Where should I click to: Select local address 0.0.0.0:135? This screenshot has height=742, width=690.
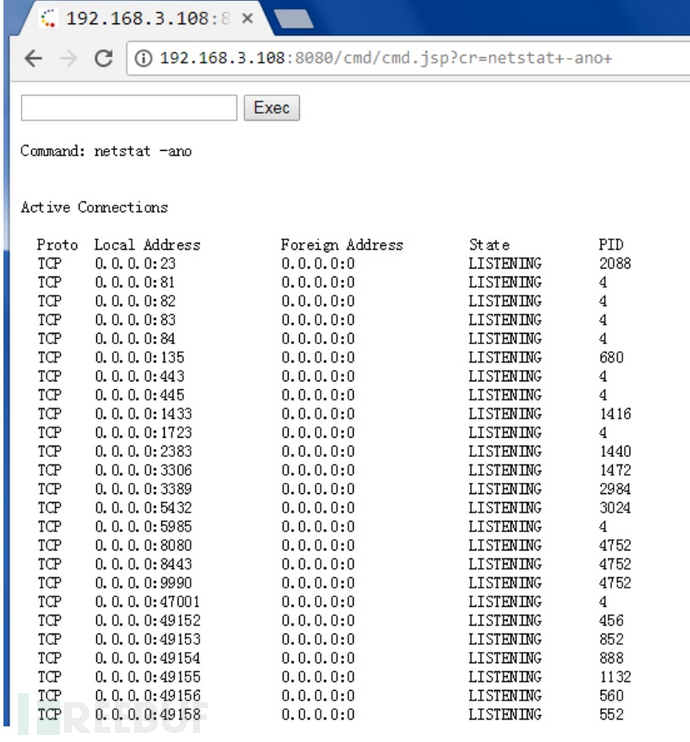[x=139, y=357]
